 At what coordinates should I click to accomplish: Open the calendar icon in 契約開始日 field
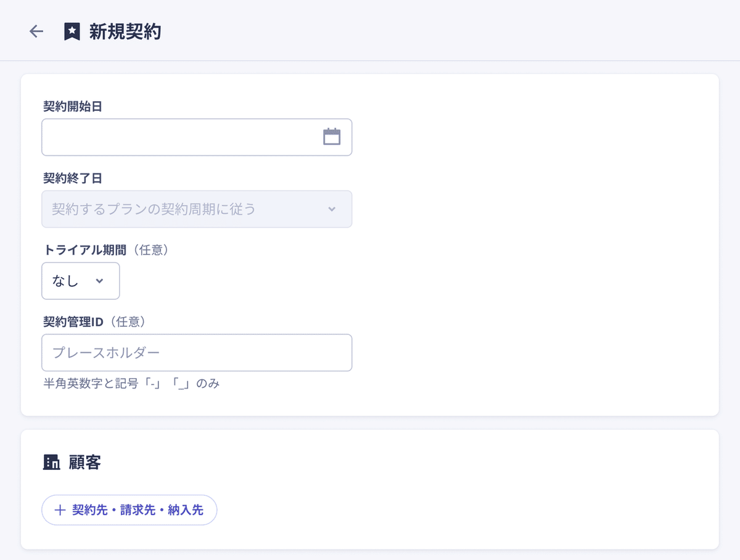[x=332, y=137]
